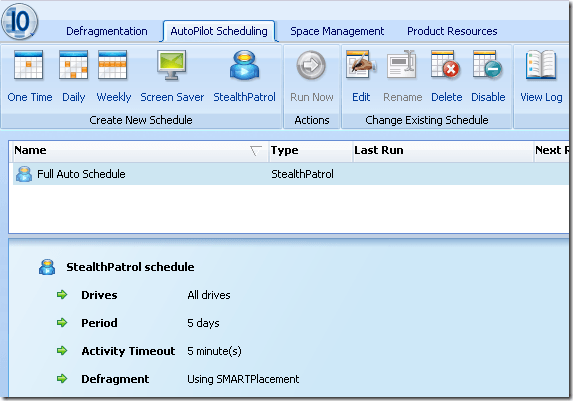
Task: Click the Actions group label
Action: pos(312,120)
